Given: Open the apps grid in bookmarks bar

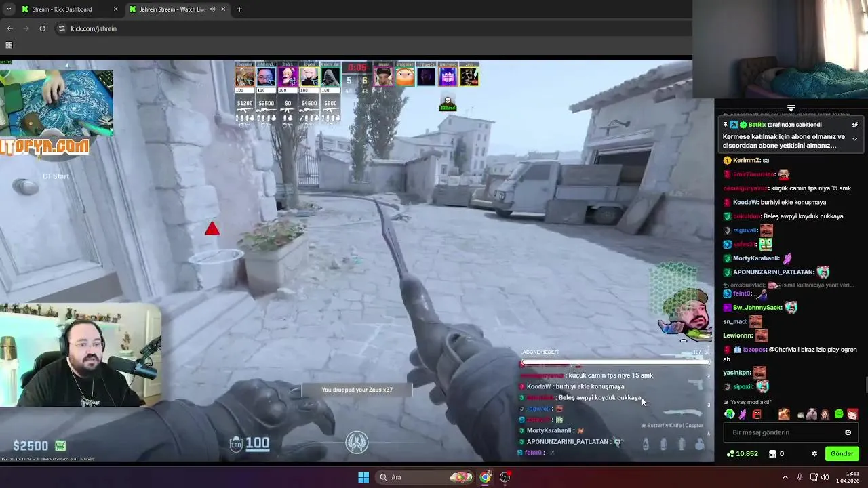Looking at the screenshot, I should (x=9, y=45).
